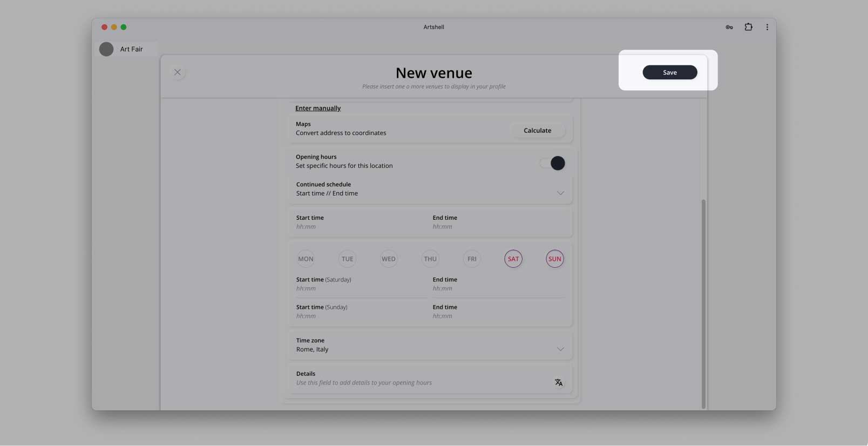Deselect the SAT day button
The image size is (868, 446).
pyautogui.click(x=513, y=259)
